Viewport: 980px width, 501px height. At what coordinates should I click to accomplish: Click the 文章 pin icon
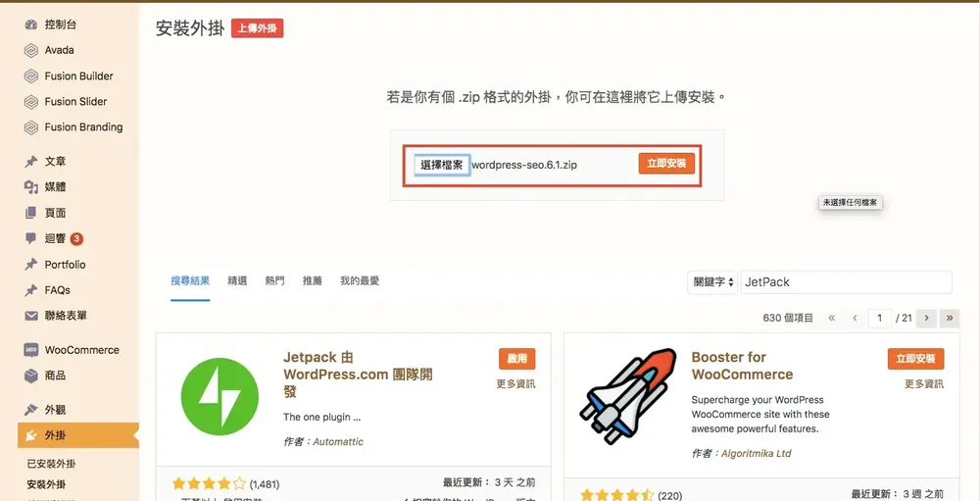click(x=30, y=162)
